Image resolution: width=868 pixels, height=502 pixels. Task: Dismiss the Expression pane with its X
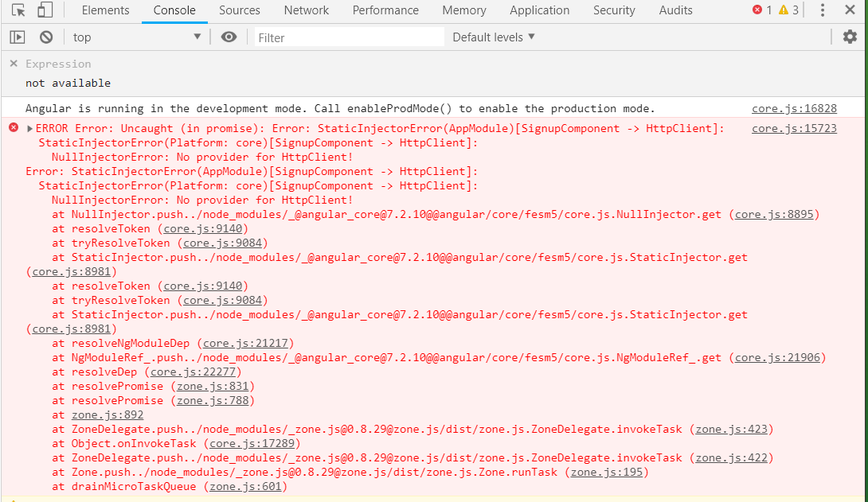point(14,63)
